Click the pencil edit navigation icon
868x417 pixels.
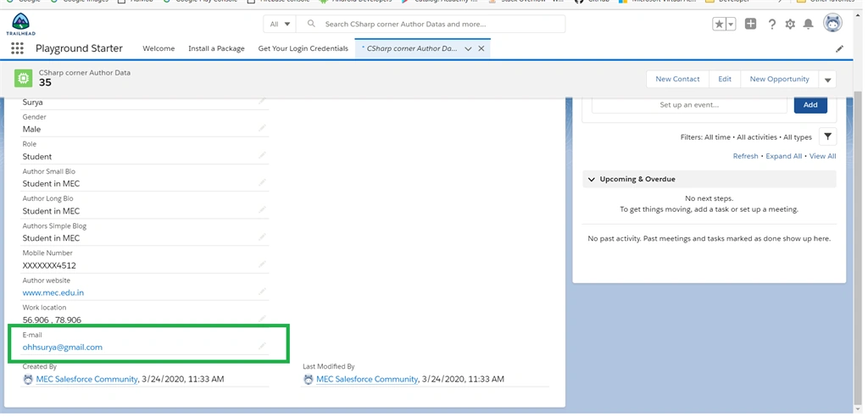[x=840, y=48]
